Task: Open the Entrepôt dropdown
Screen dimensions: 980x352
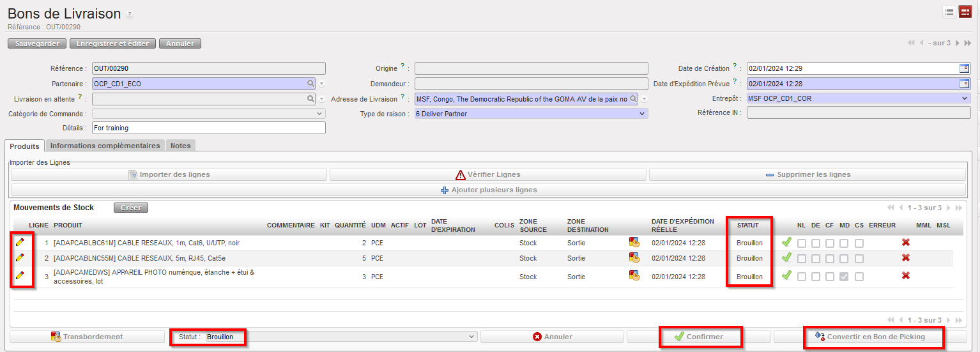Action: (858, 98)
